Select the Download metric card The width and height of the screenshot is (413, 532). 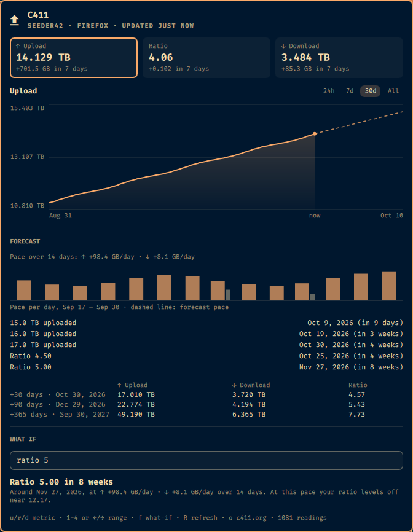coord(339,58)
